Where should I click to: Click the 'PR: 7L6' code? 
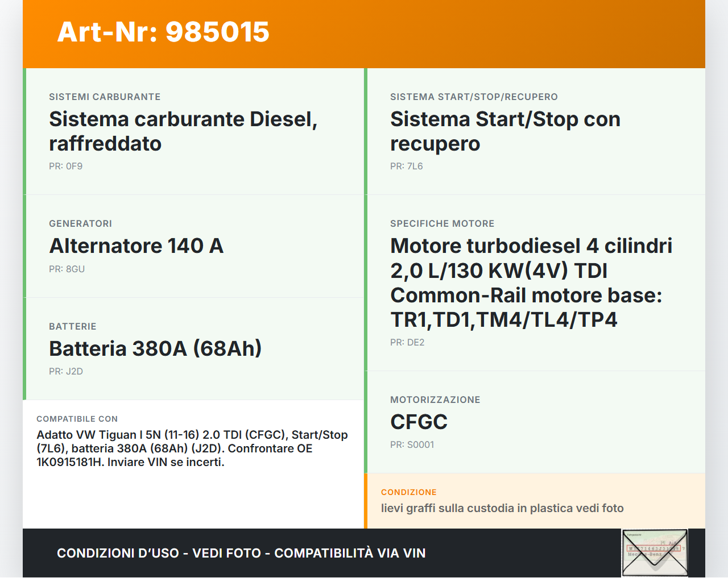coord(407,166)
